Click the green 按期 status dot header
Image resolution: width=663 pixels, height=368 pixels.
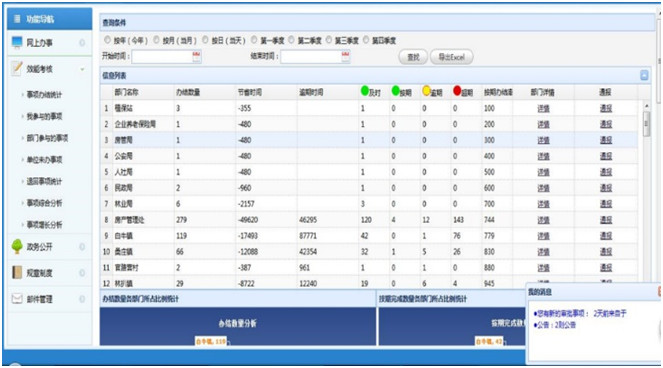coord(395,91)
